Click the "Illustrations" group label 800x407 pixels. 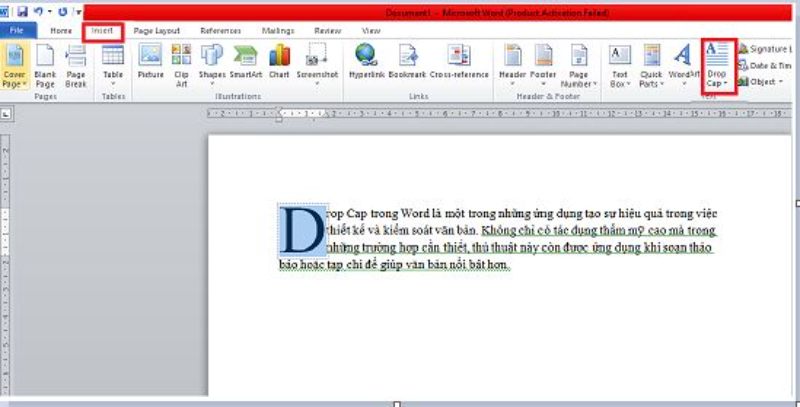pos(238,96)
